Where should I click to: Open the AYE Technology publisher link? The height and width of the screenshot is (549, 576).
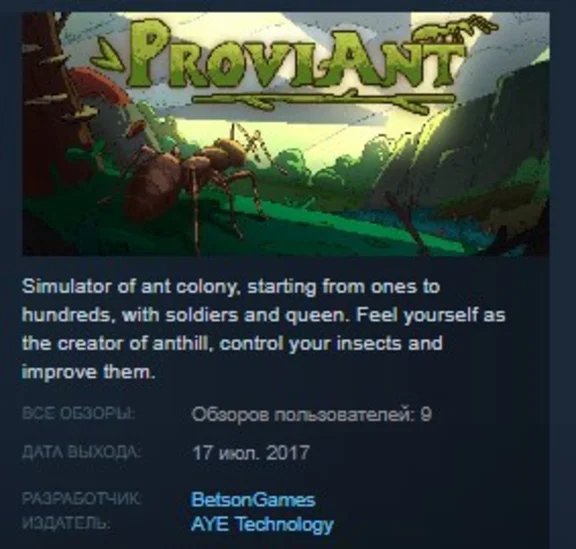pos(262,524)
